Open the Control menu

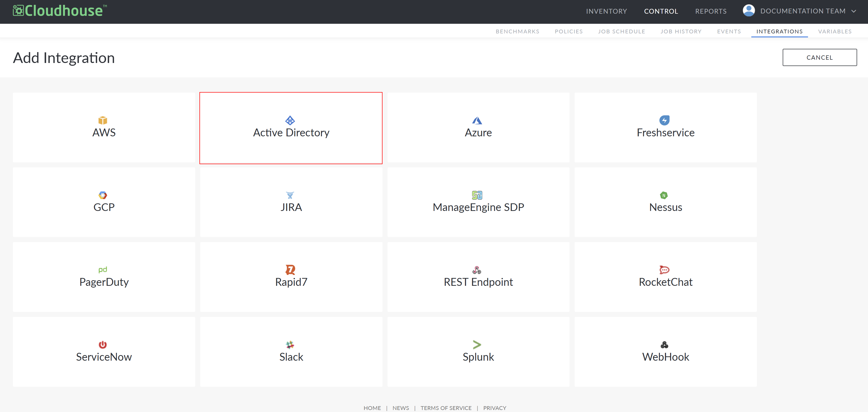(x=661, y=11)
